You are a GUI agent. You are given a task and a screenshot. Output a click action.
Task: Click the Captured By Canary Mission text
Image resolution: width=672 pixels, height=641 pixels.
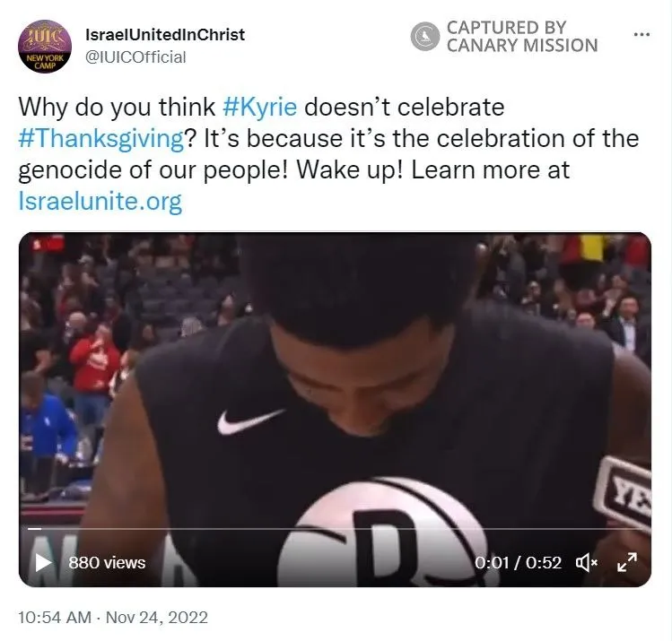[522, 37]
